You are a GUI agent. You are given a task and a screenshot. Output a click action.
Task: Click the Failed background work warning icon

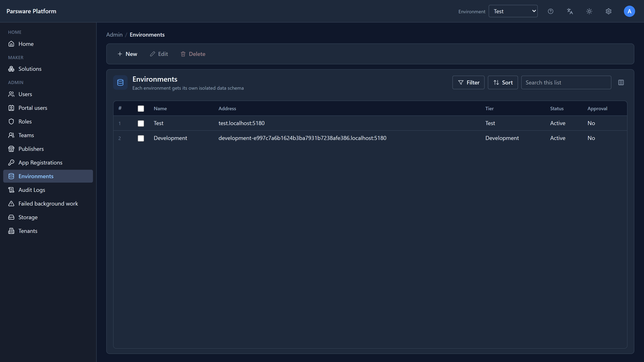pyautogui.click(x=11, y=204)
